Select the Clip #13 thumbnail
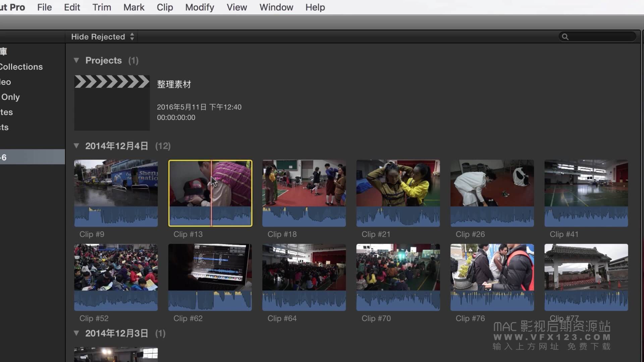Image resolution: width=644 pixels, height=362 pixels. click(x=210, y=193)
